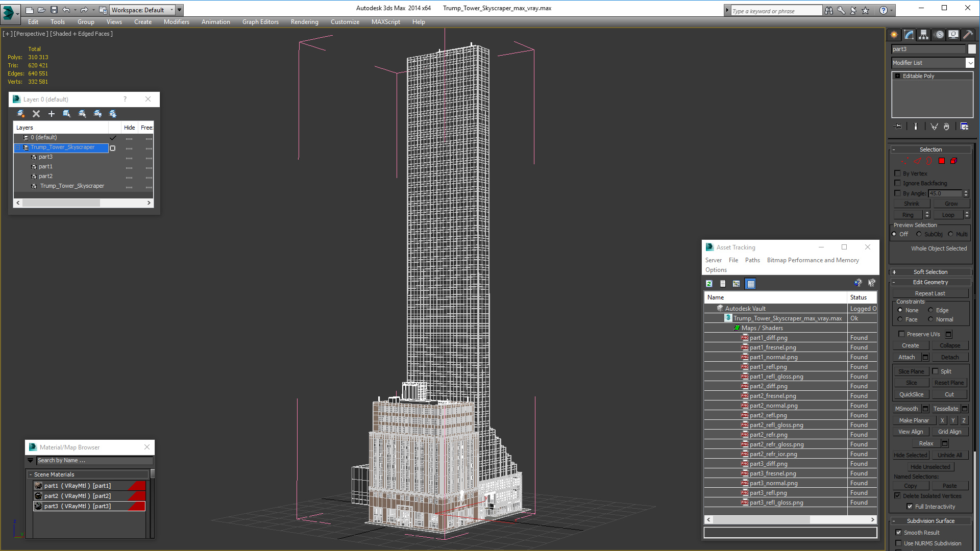Click Status Log list icon in Asset Tracking
Viewport: 980px width, 551px height.
coord(723,284)
